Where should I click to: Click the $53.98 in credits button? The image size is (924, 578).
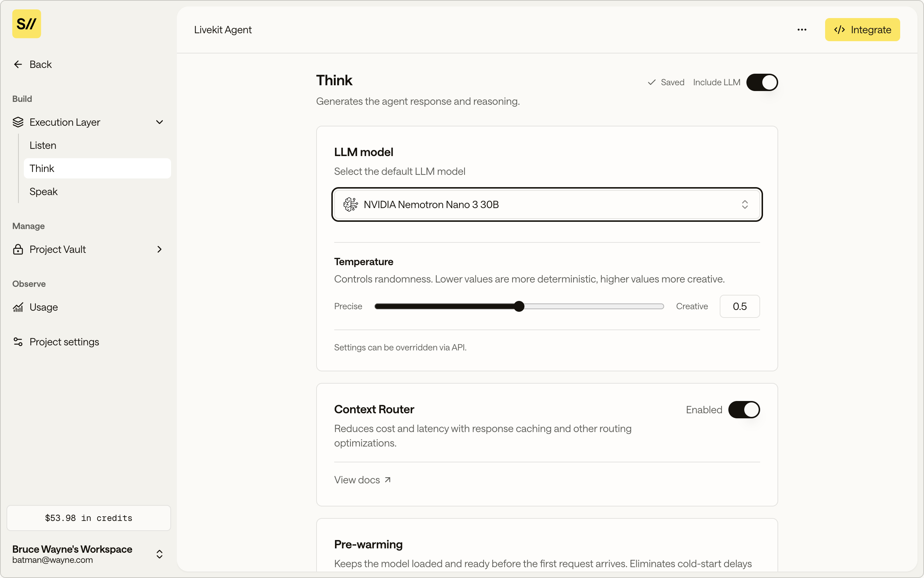(x=88, y=518)
